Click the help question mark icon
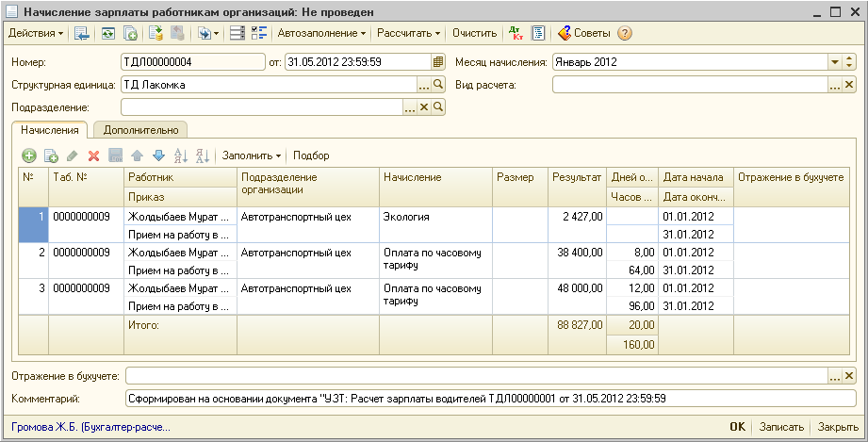868x442 pixels. pos(624,33)
